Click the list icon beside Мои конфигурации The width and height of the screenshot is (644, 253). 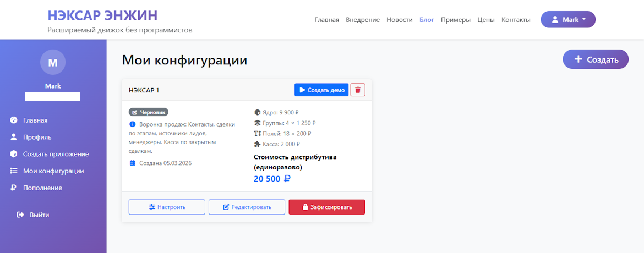coord(14,171)
